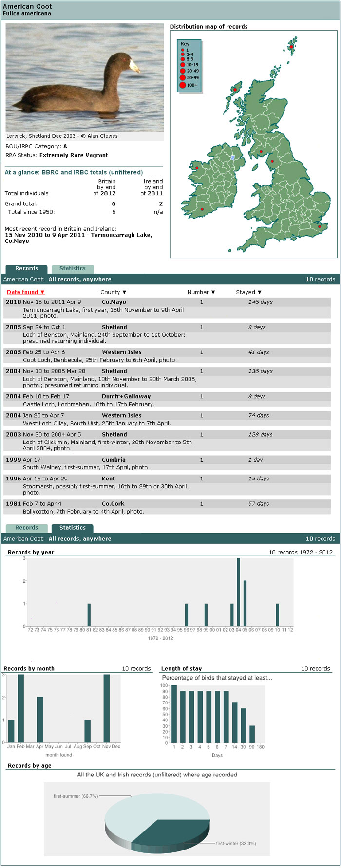This screenshot has width=341, height=868.
Task: Click the '146 days' stayed value
Action: click(260, 302)
